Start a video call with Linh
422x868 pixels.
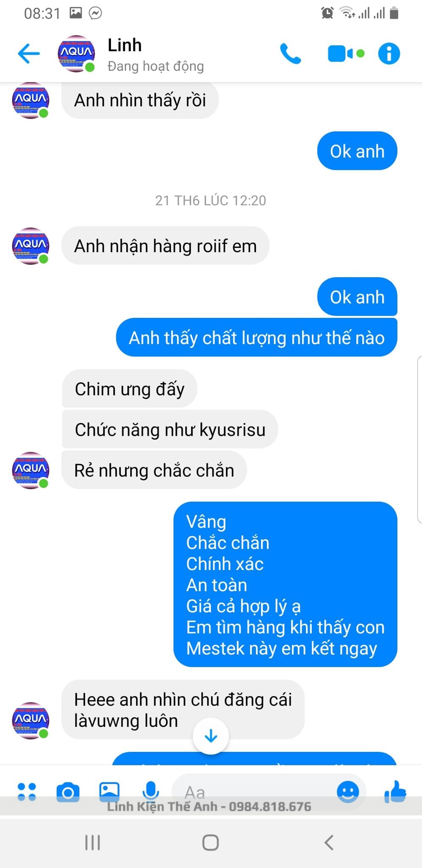pyautogui.click(x=346, y=54)
